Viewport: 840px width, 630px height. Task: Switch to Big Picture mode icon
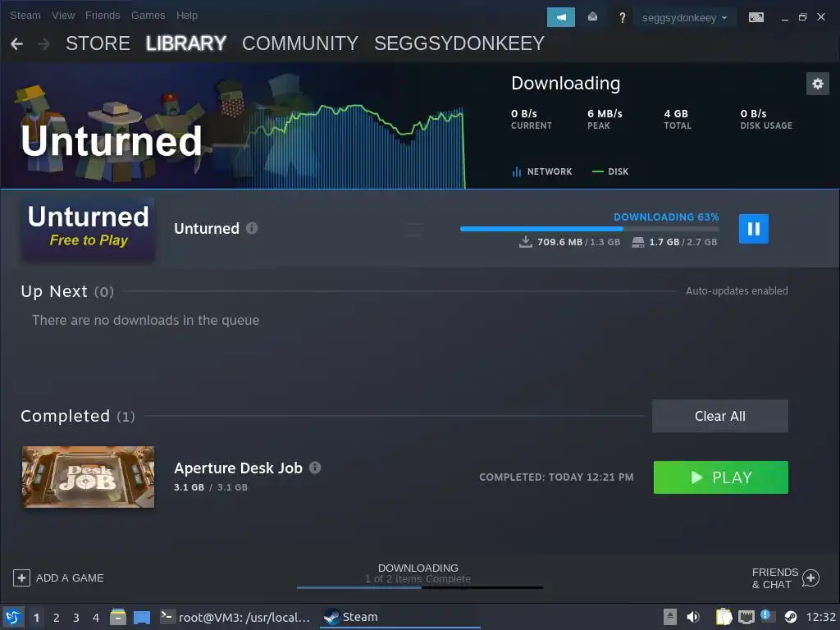pos(756,18)
